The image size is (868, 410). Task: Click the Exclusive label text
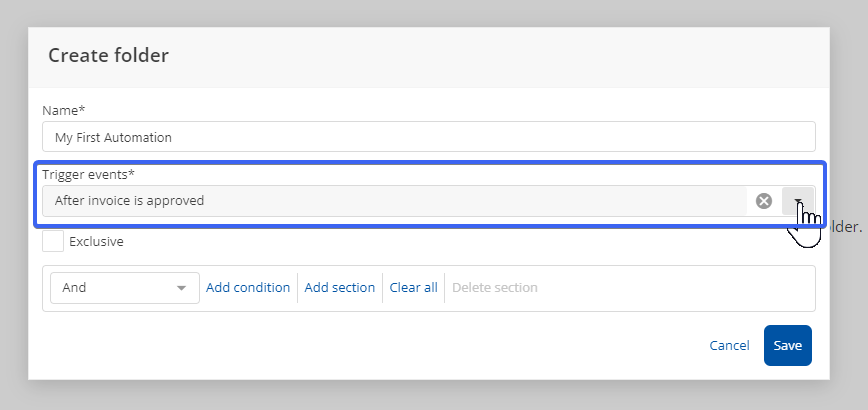coord(96,241)
